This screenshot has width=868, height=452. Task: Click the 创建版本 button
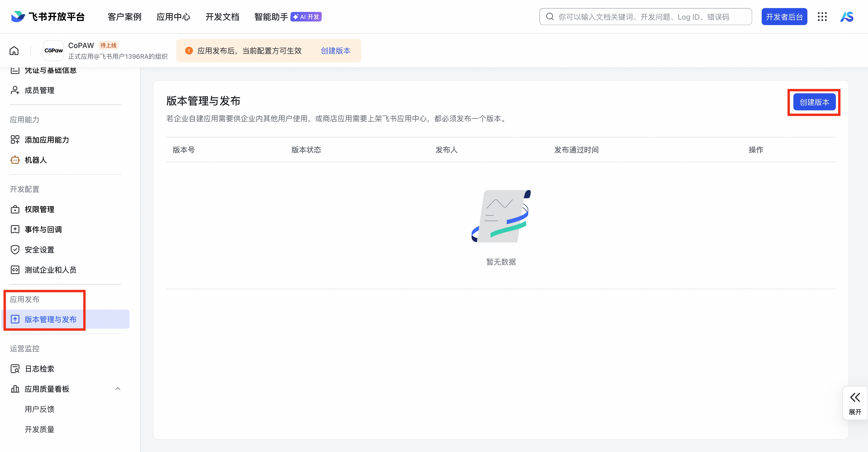[814, 102]
